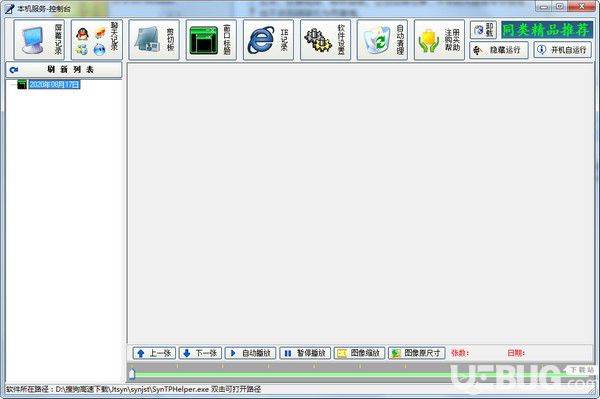Open the IE记录 browser history
The image size is (600, 399).
(x=268, y=40)
